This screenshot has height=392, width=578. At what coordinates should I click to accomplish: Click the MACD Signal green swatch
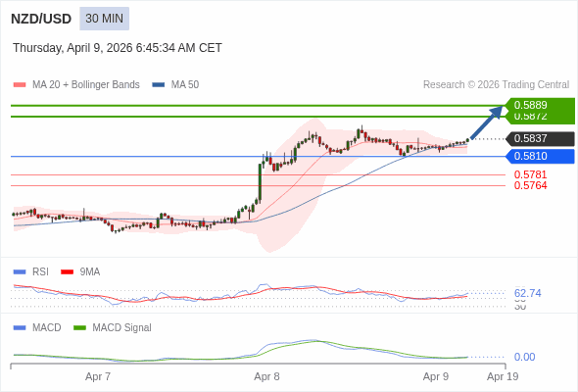coord(79,328)
